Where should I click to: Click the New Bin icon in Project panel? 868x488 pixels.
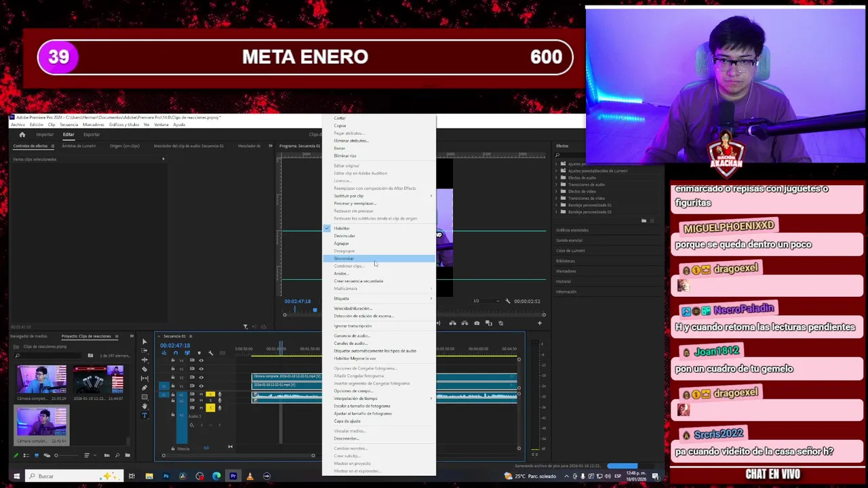pos(127,455)
